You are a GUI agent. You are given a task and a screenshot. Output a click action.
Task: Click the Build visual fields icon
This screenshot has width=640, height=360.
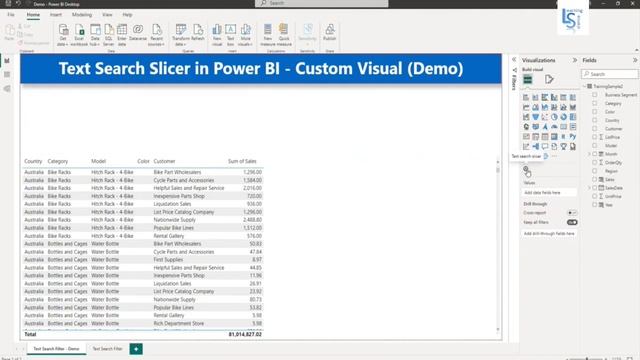(x=528, y=79)
